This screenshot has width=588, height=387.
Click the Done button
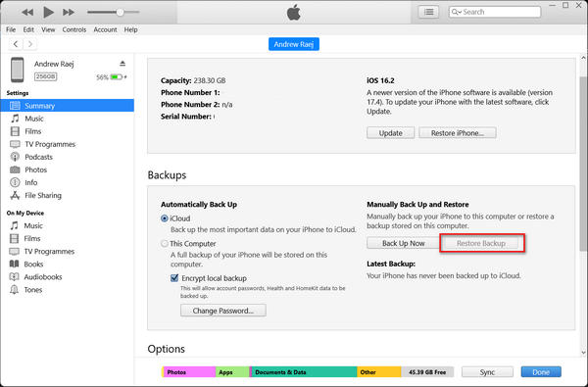541,372
